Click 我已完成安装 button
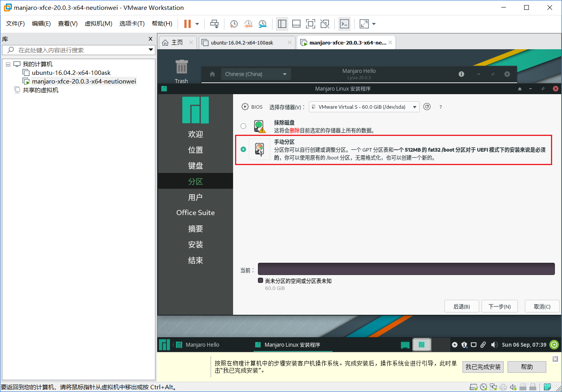The image size is (562, 392). (x=483, y=367)
